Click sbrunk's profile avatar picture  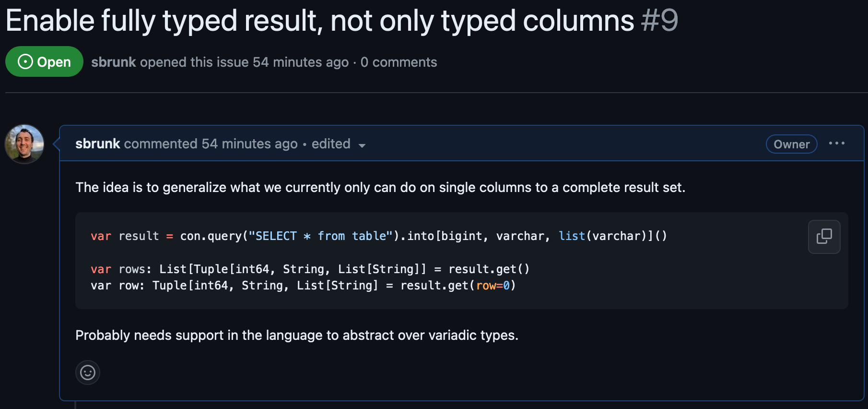[x=24, y=144]
